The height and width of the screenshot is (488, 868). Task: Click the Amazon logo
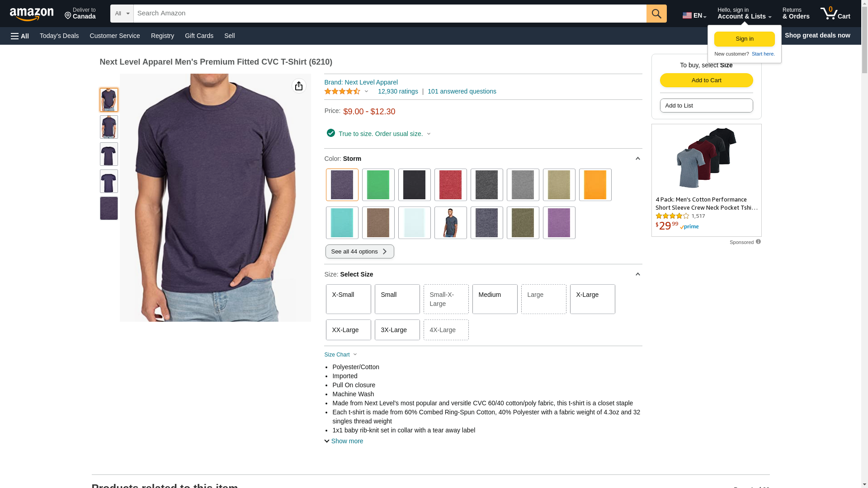pos(32,14)
